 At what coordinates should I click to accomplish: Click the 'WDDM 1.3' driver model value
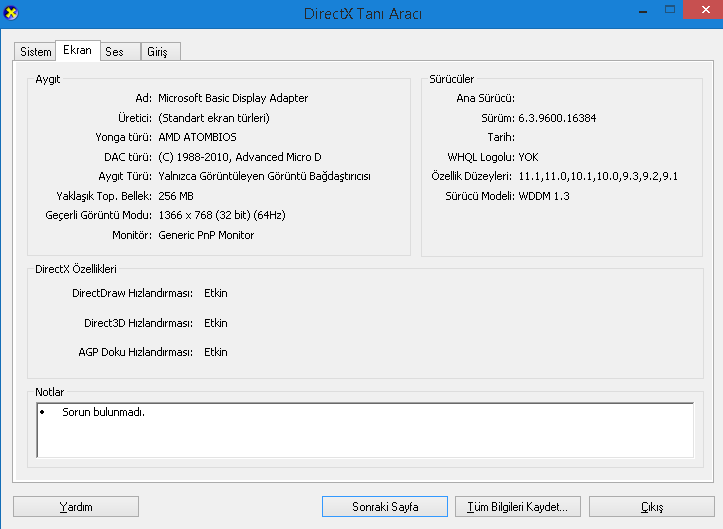click(x=544, y=196)
